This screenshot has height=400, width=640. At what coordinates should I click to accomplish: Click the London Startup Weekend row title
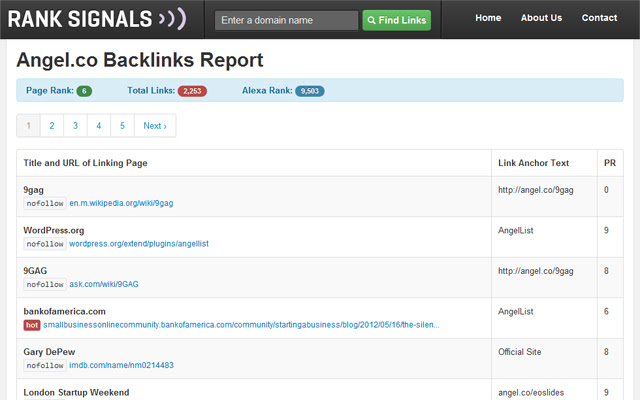click(x=76, y=392)
